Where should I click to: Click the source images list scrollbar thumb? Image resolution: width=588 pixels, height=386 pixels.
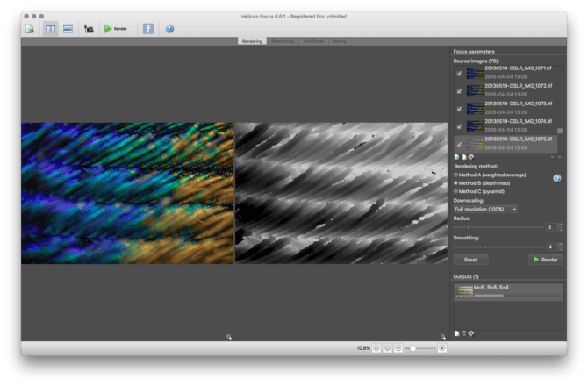tap(560, 131)
